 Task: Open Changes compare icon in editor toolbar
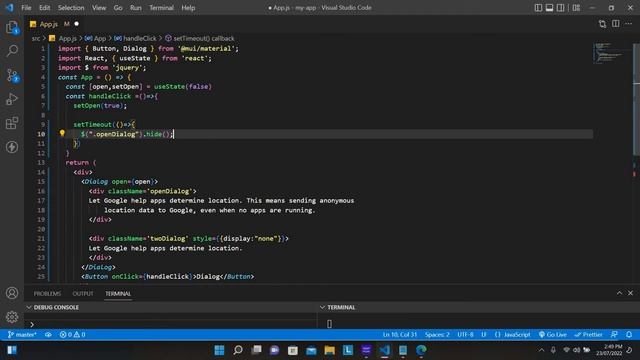pos(602,24)
